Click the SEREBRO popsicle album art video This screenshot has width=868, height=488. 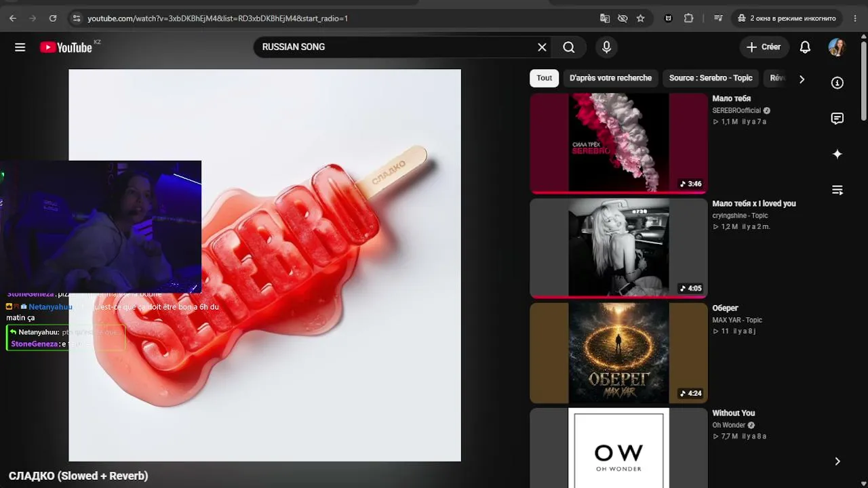264,265
